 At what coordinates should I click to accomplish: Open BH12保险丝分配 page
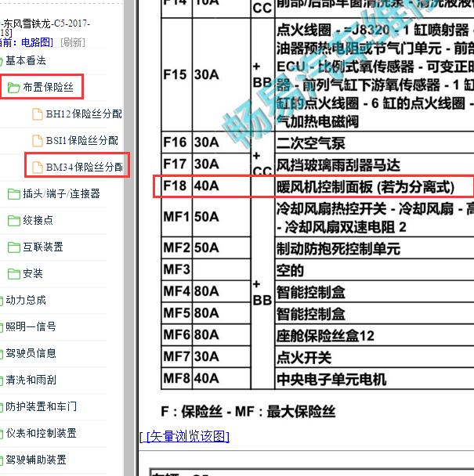[84, 114]
